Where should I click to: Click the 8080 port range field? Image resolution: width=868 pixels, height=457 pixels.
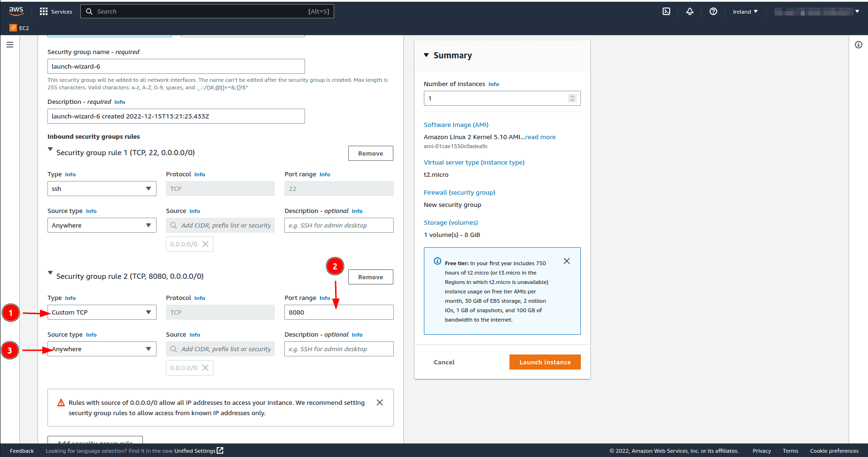[338, 312]
